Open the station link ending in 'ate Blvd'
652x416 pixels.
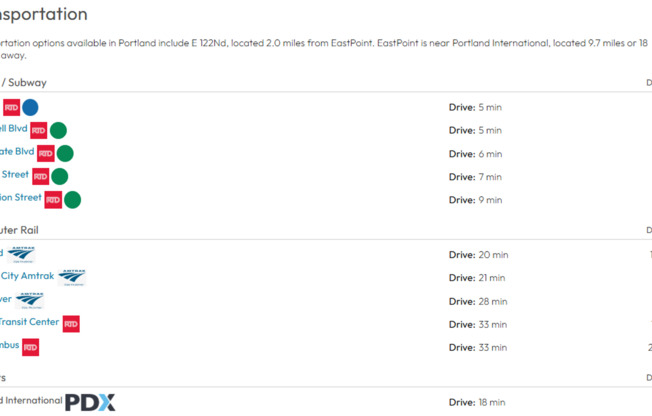17,152
